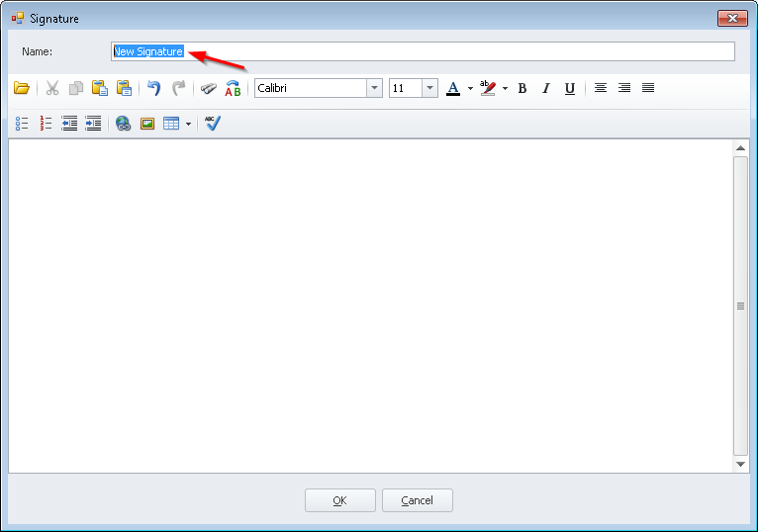Insert a hyperlink using the globe icon

[123, 124]
